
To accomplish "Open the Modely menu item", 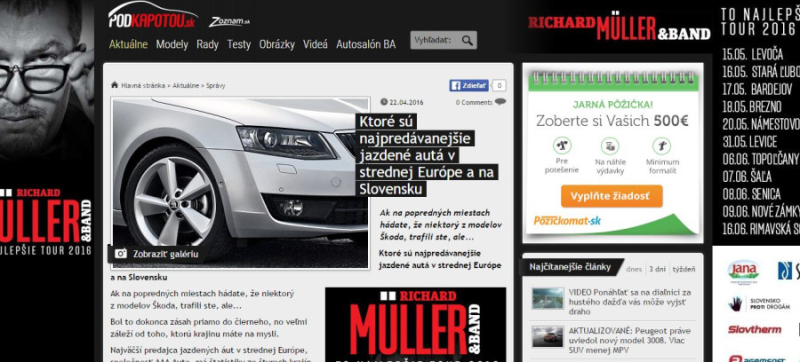I will click(x=172, y=44).
